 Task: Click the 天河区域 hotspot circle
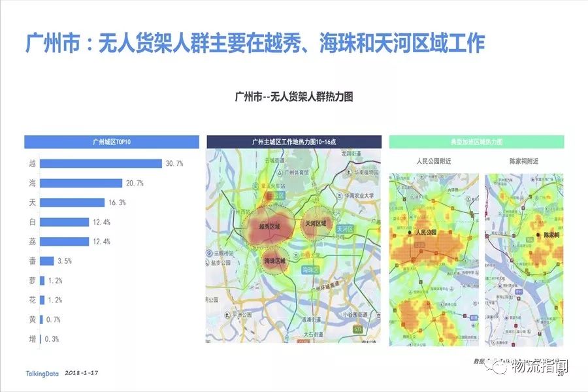tap(317, 223)
